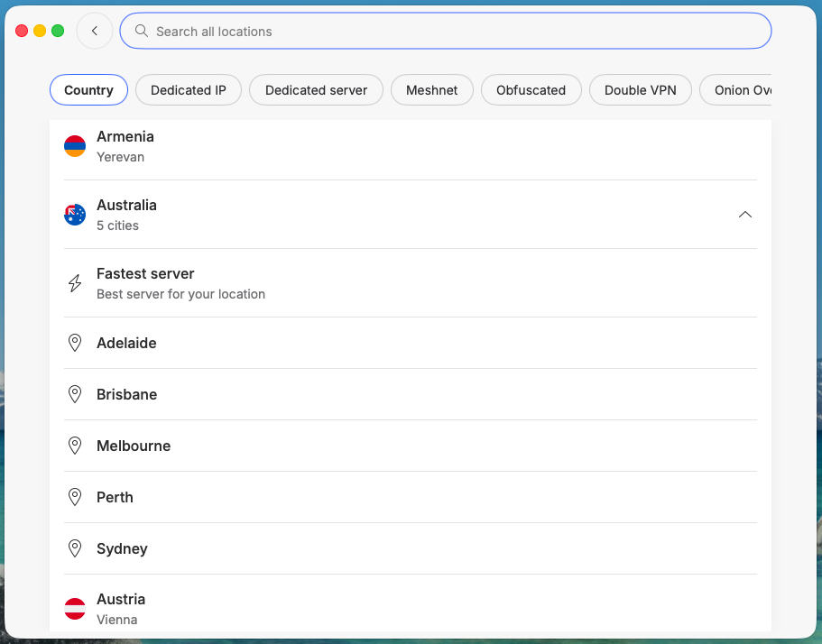Screen dimensions: 822x644
Task: Click 'Best server for your location' text
Action: click(180, 294)
